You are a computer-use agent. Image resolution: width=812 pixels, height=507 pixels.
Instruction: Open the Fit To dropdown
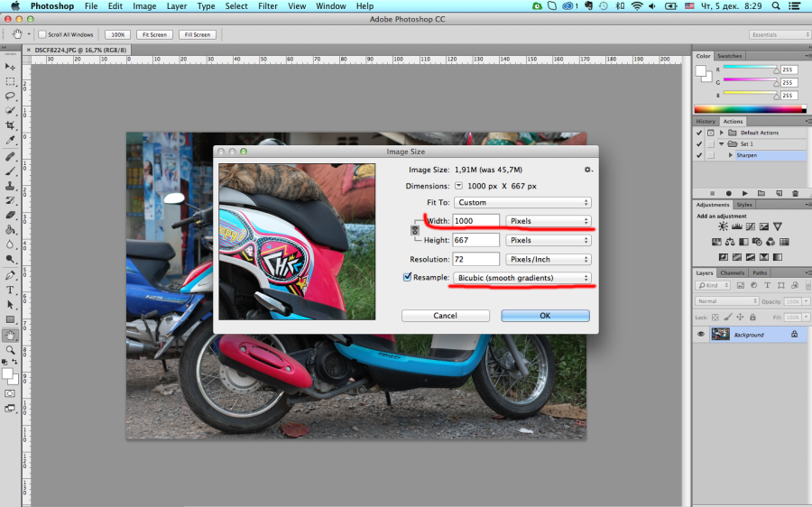click(x=522, y=202)
